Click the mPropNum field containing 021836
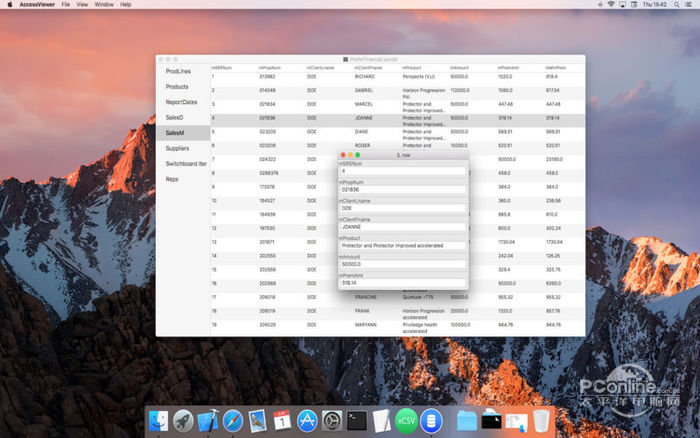This screenshot has height=438, width=700. pos(403,189)
